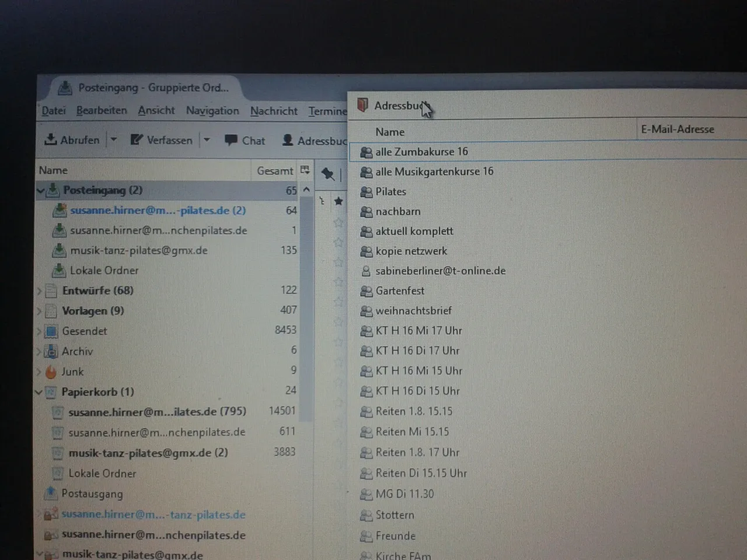Expand the Gesendet folder
The height and width of the screenshot is (560, 747).
tap(39, 331)
